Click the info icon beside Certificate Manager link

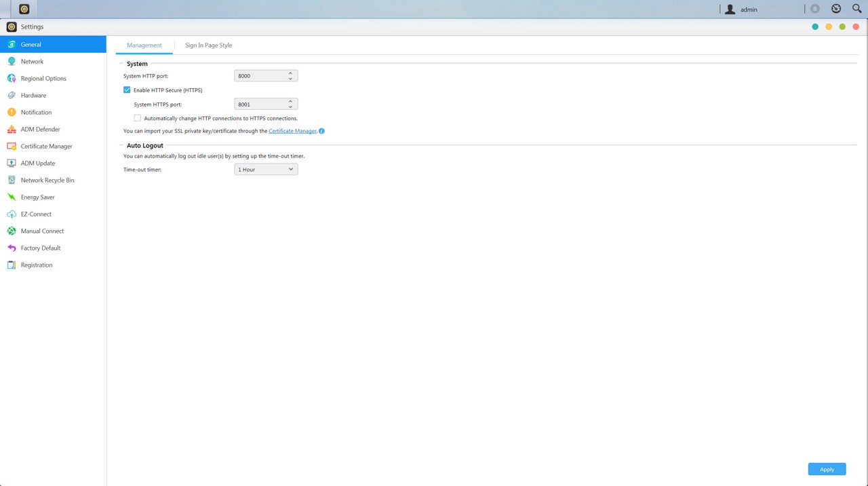tap(321, 131)
